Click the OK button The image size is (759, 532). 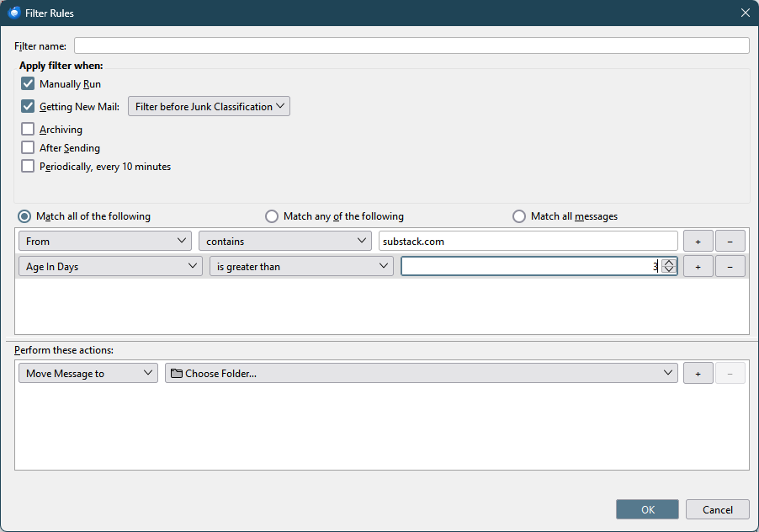click(x=647, y=509)
